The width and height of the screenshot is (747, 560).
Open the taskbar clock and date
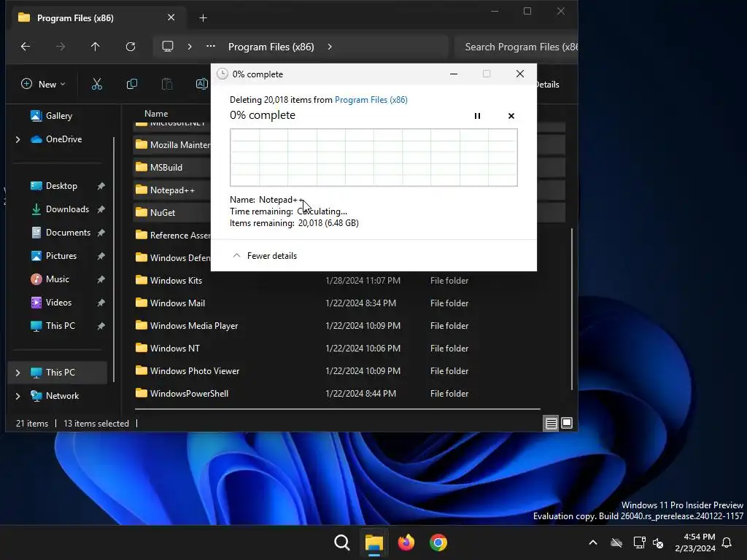(x=694, y=542)
